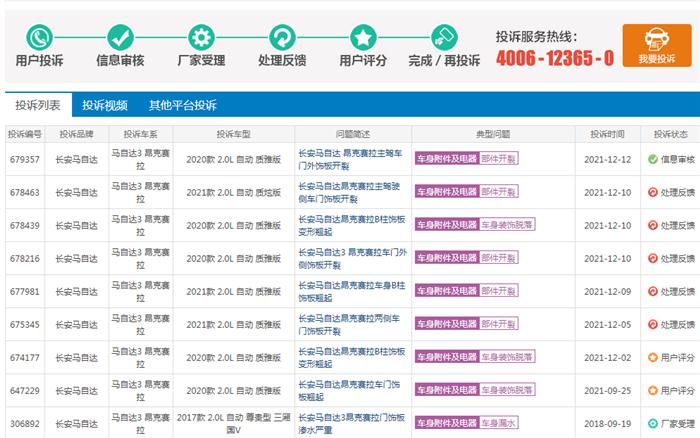Screen dimensions: 700x438
Task: Open complaint link 长安马自达昂克赛拉车门饰板翘起
Action: point(349,391)
